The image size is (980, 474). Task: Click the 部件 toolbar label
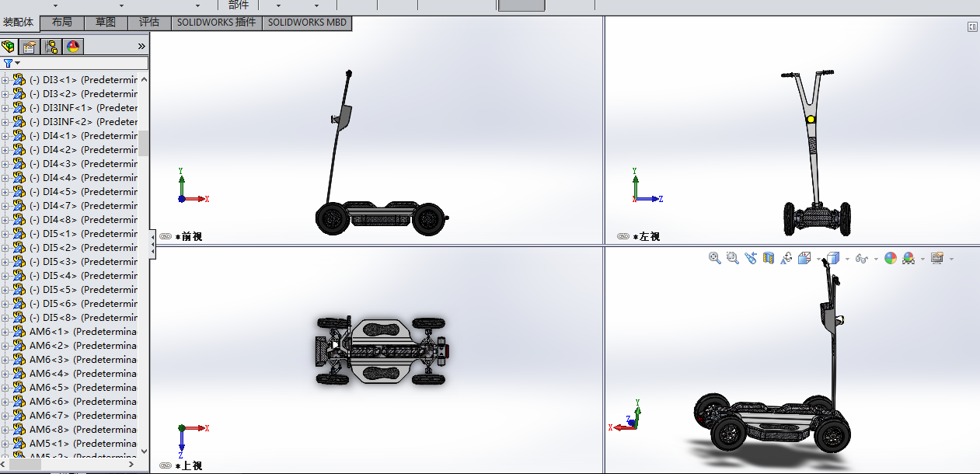(x=239, y=5)
